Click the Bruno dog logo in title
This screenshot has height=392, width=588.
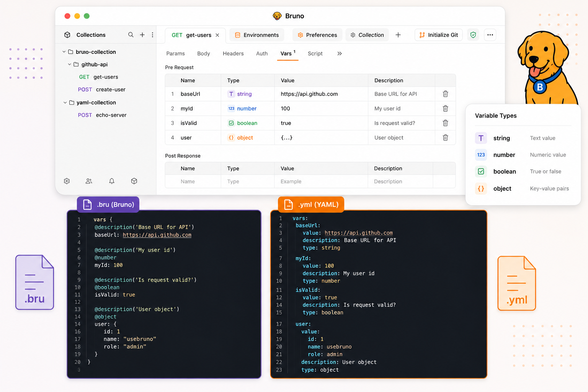277,16
